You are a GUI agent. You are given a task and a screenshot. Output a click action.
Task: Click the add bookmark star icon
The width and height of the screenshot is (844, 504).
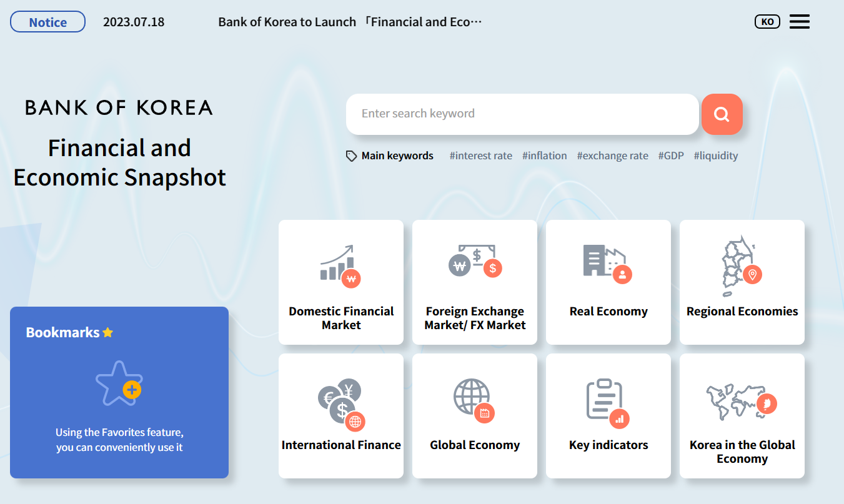pyautogui.click(x=119, y=384)
